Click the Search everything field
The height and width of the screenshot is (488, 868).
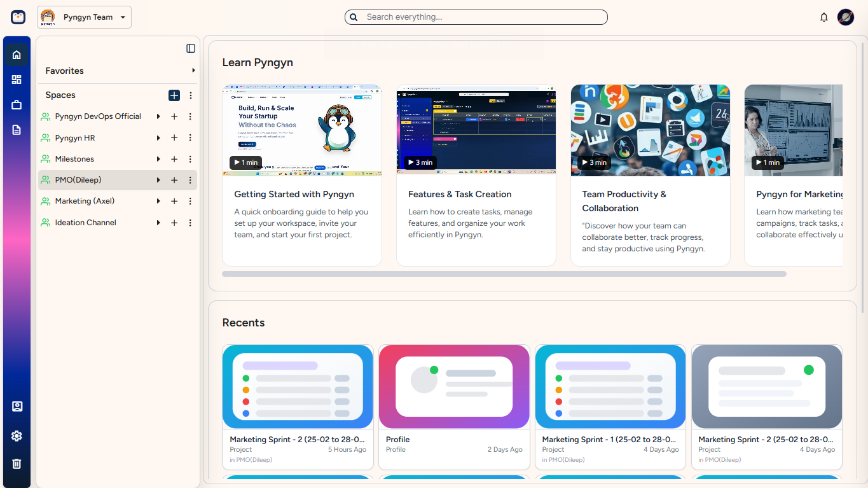[x=476, y=17]
